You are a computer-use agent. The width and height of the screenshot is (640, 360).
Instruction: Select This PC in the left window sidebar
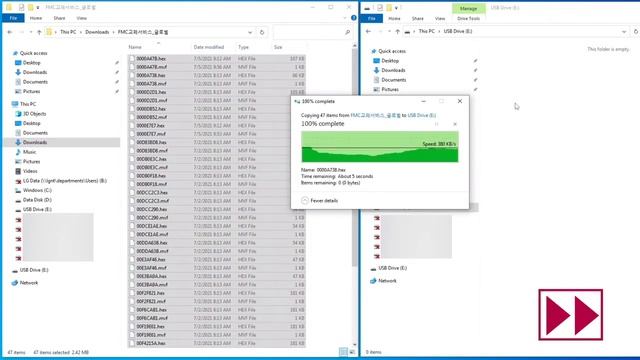point(28,104)
